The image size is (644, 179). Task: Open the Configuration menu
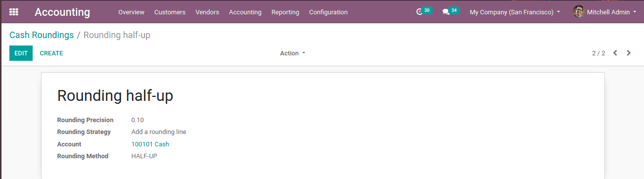(328, 12)
